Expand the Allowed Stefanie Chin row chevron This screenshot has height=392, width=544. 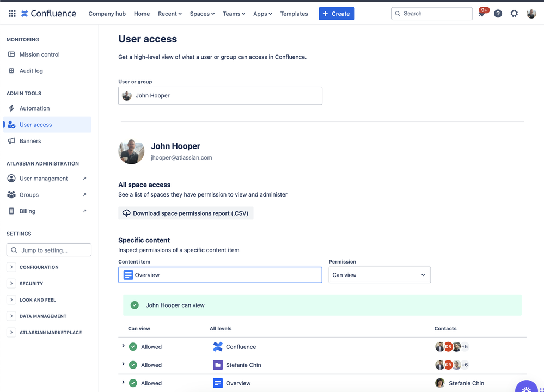123,364
